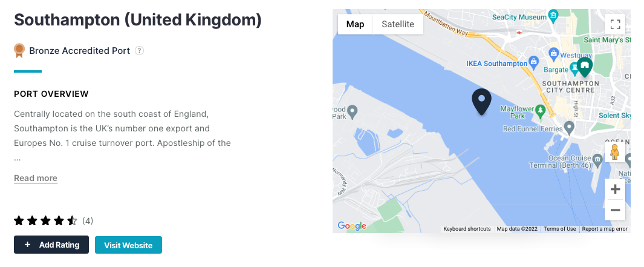The height and width of the screenshot is (267, 644).
Task: Click the Add Rating button
Action: (x=51, y=245)
